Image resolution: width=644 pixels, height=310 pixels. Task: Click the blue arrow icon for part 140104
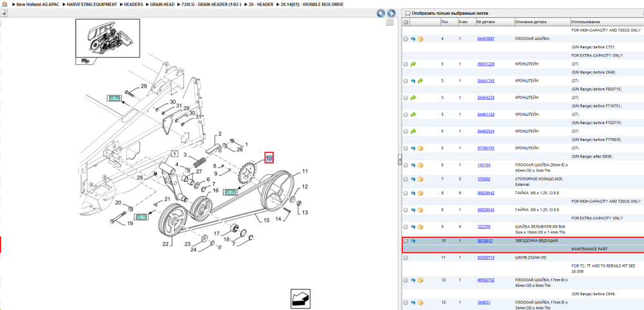[413, 165]
